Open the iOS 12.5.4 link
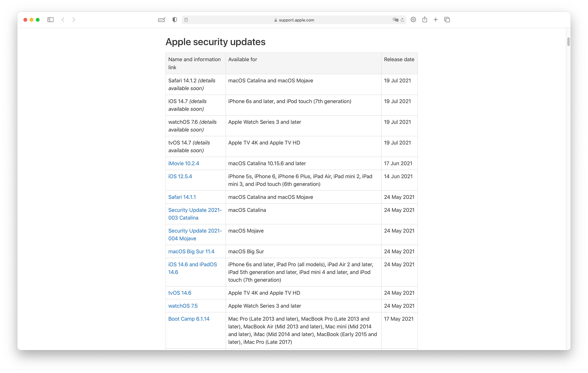The width and height of the screenshot is (588, 373). tap(180, 176)
